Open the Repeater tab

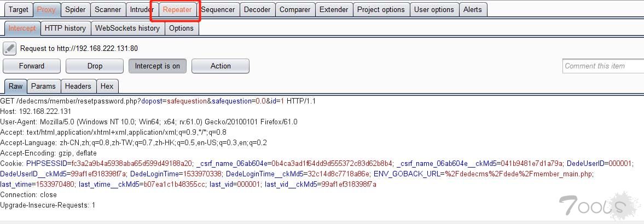click(x=177, y=9)
